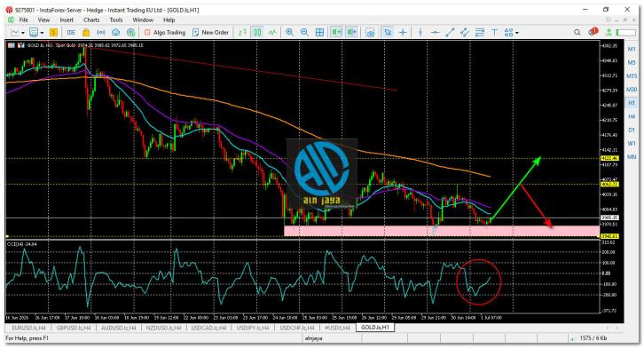Zoom in on the chart
The height and width of the screenshot is (348, 644).
289,32
